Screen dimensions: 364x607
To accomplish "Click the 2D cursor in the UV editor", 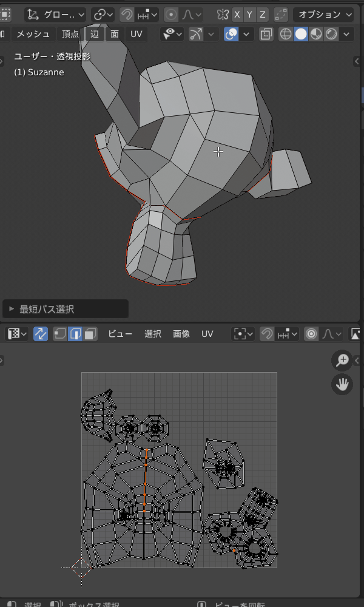I will click(x=82, y=568).
